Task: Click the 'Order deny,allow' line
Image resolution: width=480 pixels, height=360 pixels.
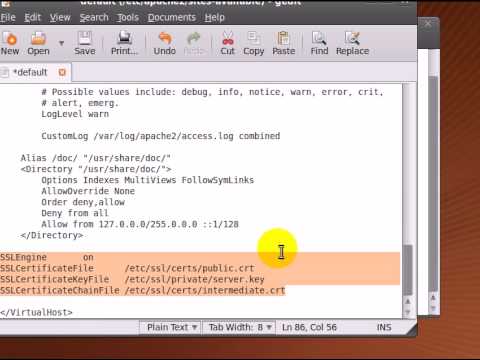Action: (x=83, y=202)
